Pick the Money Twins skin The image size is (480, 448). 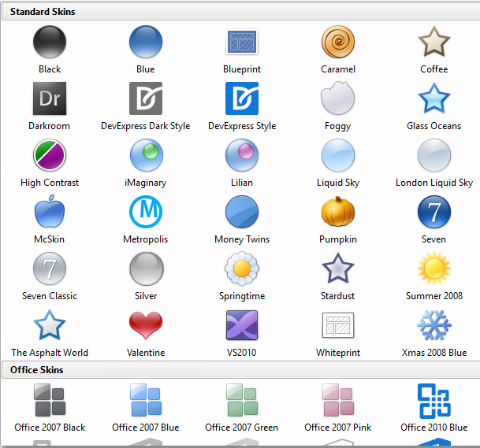242,212
